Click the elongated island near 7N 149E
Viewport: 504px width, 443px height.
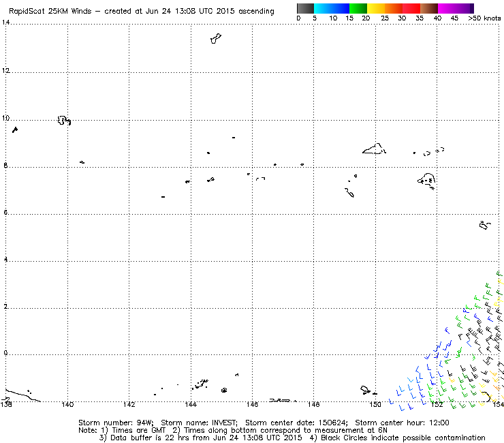[349, 193]
